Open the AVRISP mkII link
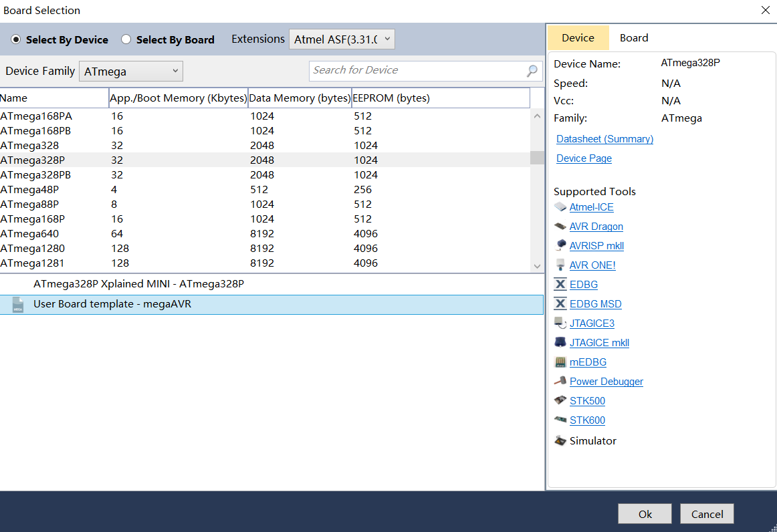The image size is (777, 532). click(x=596, y=246)
